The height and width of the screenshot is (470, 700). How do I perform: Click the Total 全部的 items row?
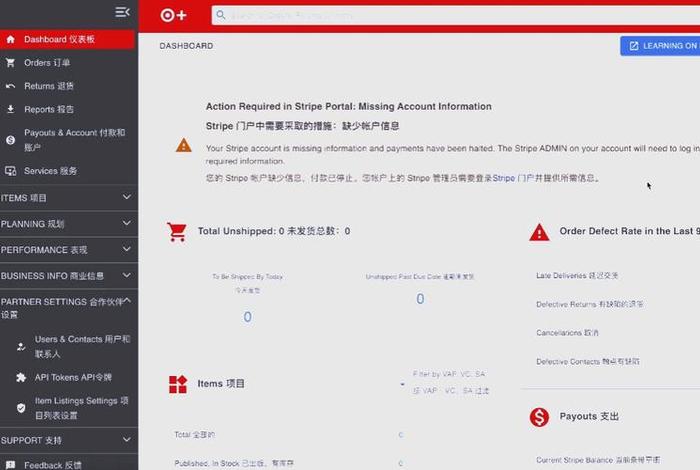(288, 435)
